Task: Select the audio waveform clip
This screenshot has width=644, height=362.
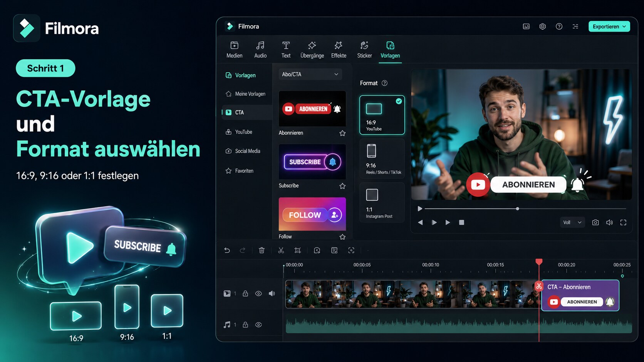Action: 459,325
